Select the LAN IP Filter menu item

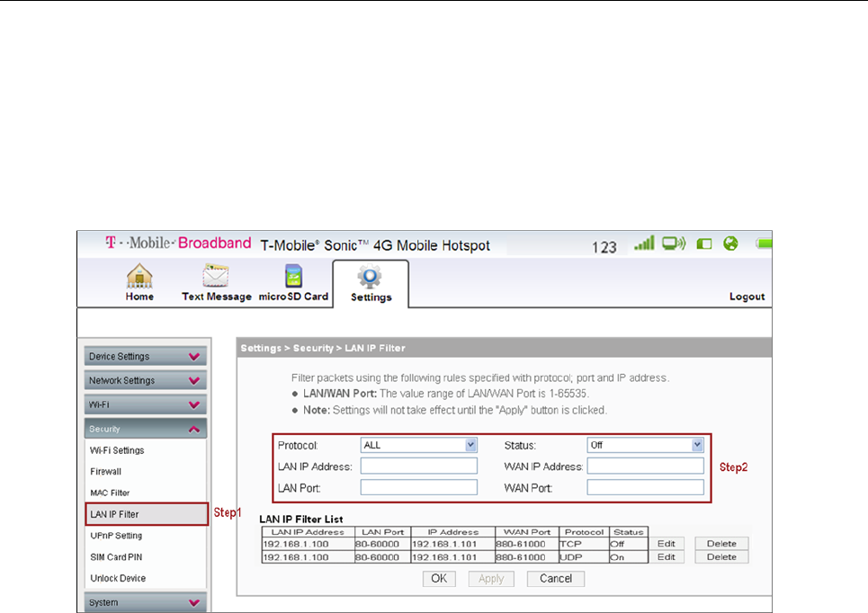pyautogui.click(x=147, y=514)
